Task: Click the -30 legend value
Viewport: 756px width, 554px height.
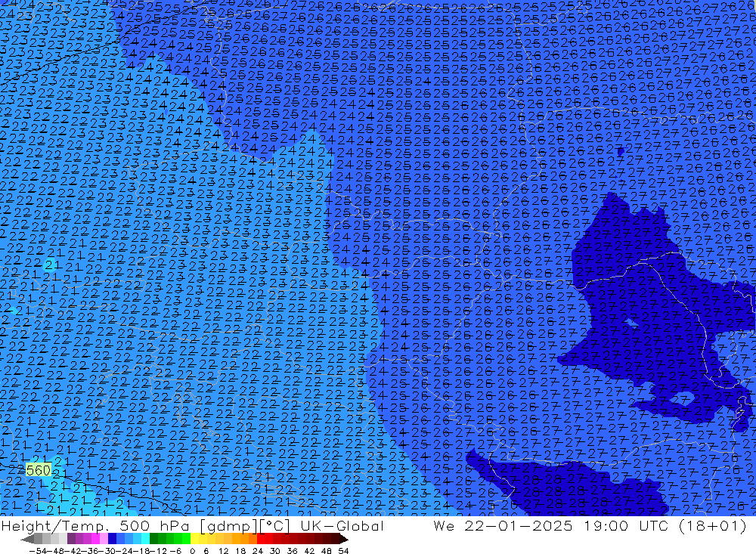Action: click(x=107, y=551)
